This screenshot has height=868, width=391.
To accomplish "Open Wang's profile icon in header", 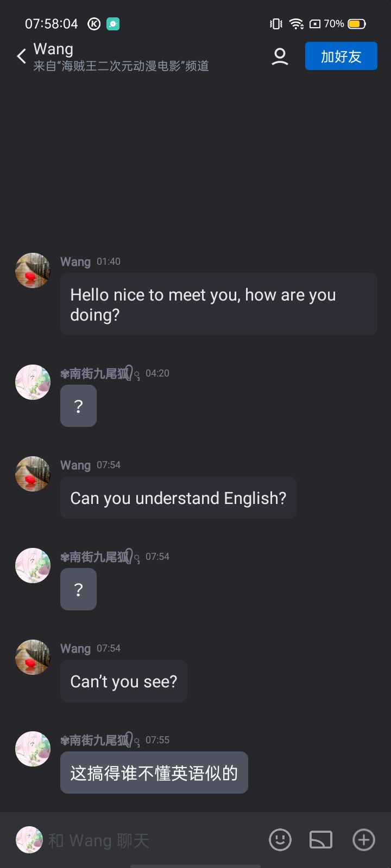I will 280,56.
